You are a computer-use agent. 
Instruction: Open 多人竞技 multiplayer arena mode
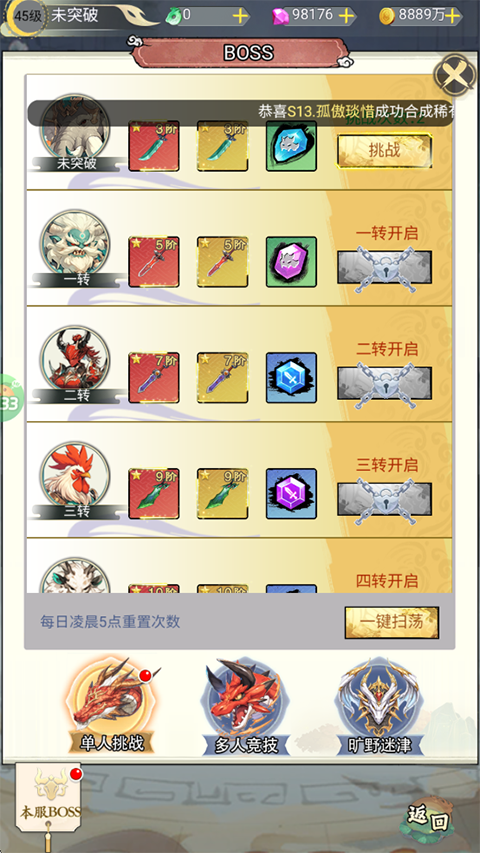coord(246,707)
